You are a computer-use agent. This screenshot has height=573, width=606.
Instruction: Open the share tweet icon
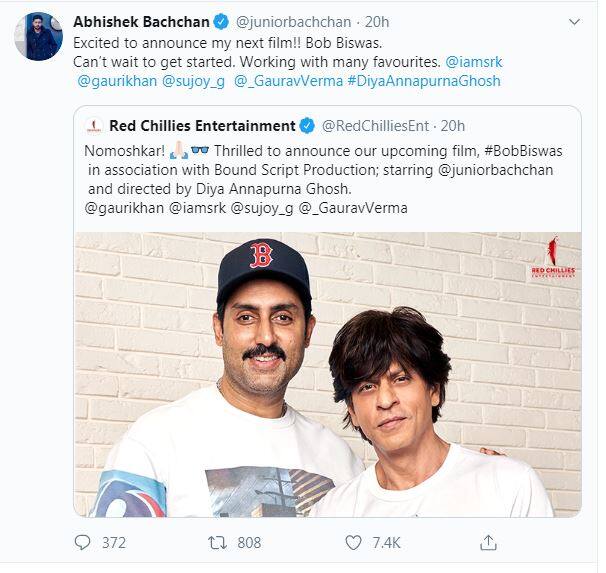point(488,543)
